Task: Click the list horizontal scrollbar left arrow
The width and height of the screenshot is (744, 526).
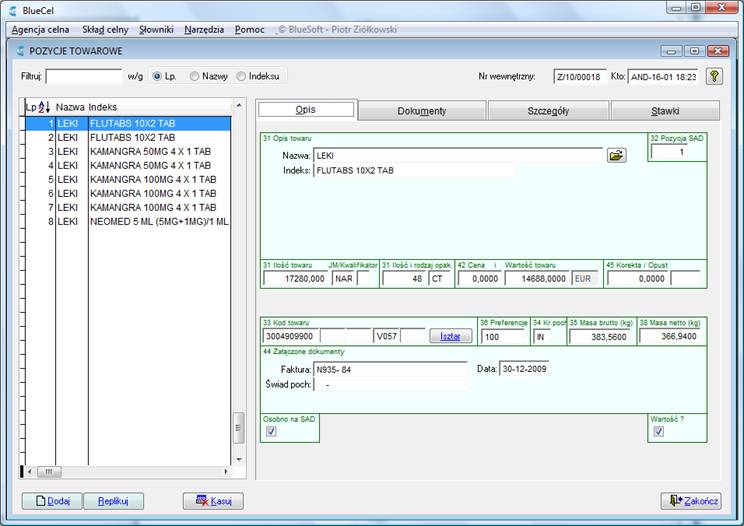Action: click(x=30, y=472)
